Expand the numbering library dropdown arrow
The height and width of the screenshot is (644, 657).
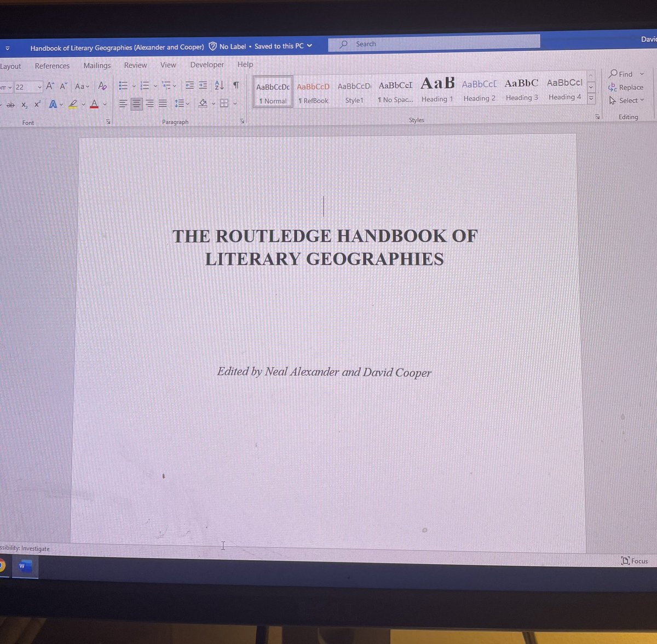[155, 86]
